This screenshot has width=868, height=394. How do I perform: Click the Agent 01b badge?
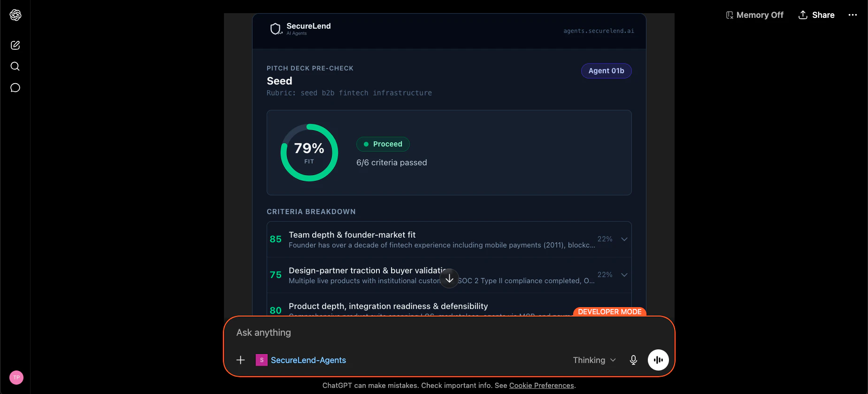coord(606,71)
